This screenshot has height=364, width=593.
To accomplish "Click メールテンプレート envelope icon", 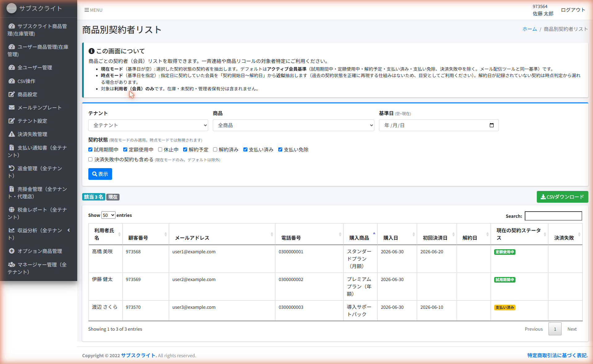I will point(12,108).
